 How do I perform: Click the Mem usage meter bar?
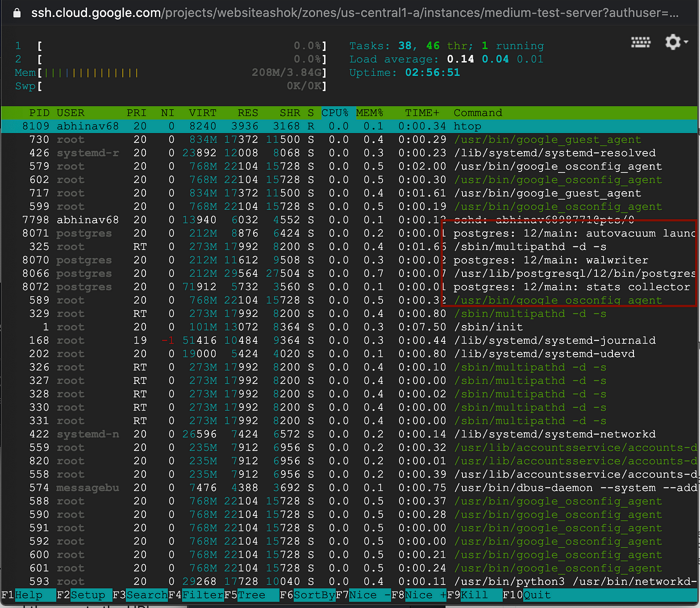tap(170, 73)
